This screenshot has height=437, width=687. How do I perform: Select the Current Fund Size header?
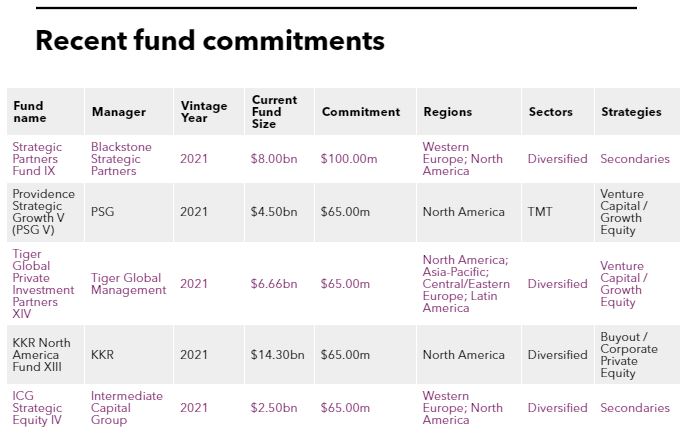pos(274,112)
